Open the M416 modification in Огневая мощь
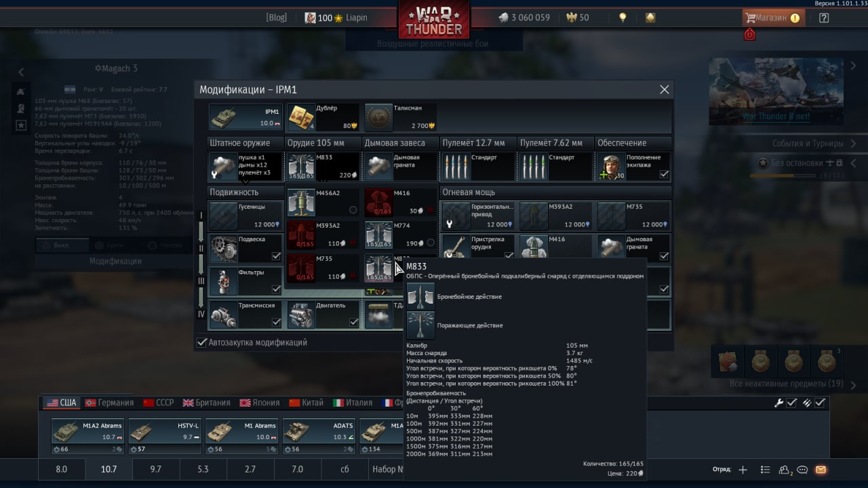Image resolution: width=868 pixels, height=488 pixels. (555, 248)
